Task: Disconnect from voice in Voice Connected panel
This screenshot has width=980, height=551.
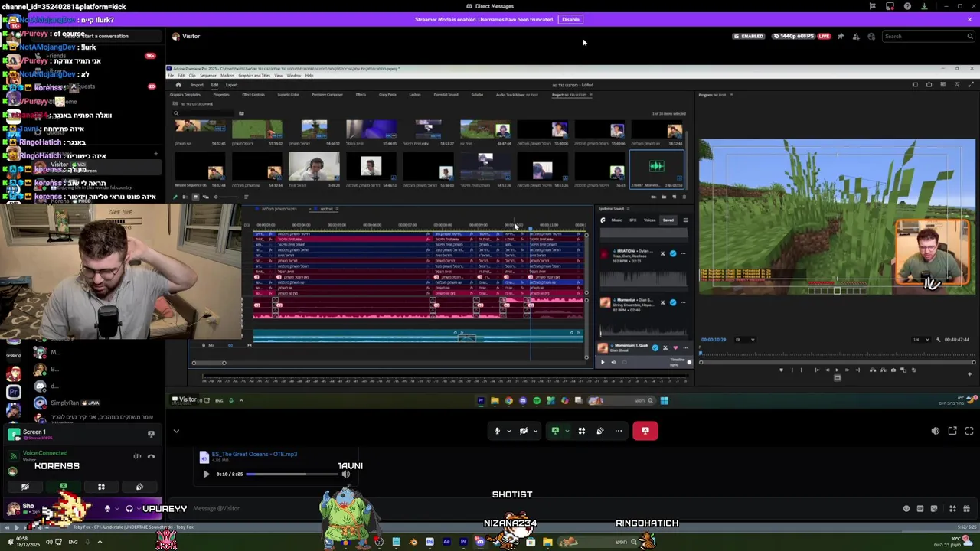Action: 151,456
